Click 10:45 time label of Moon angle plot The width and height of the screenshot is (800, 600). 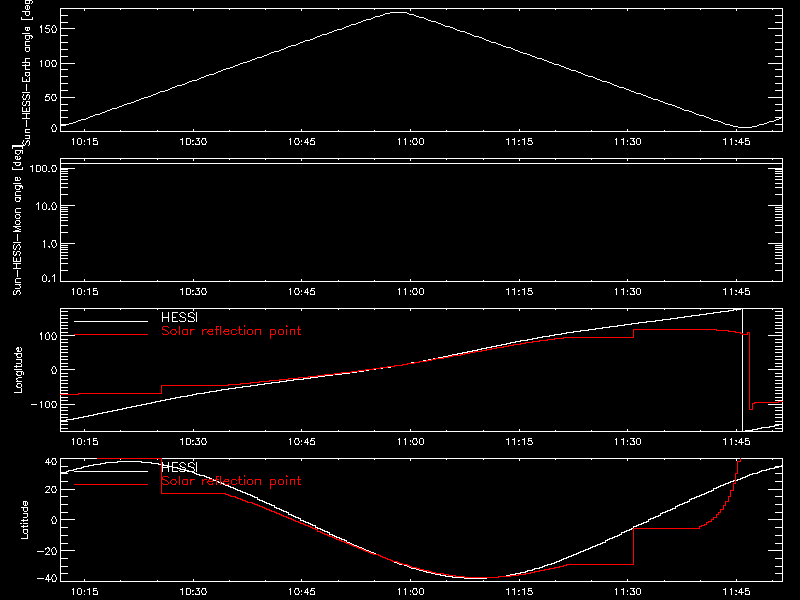(302, 292)
